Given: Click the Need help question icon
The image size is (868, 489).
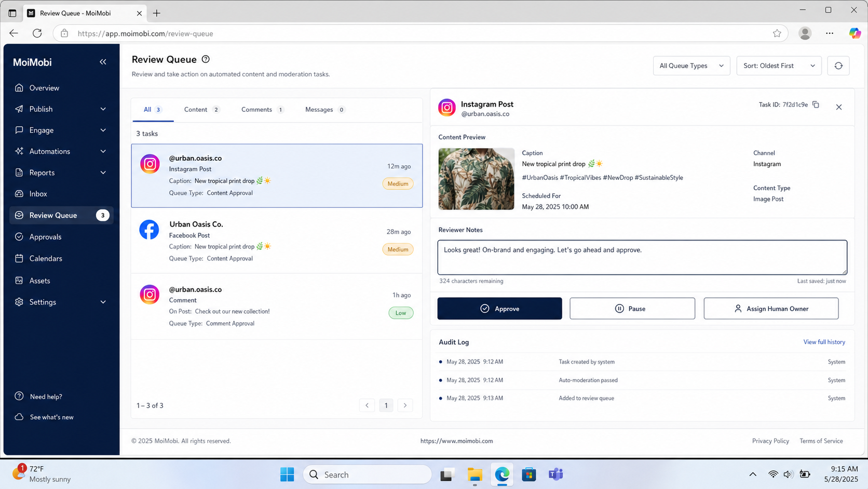Looking at the screenshot, I should click(x=19, y=396).
